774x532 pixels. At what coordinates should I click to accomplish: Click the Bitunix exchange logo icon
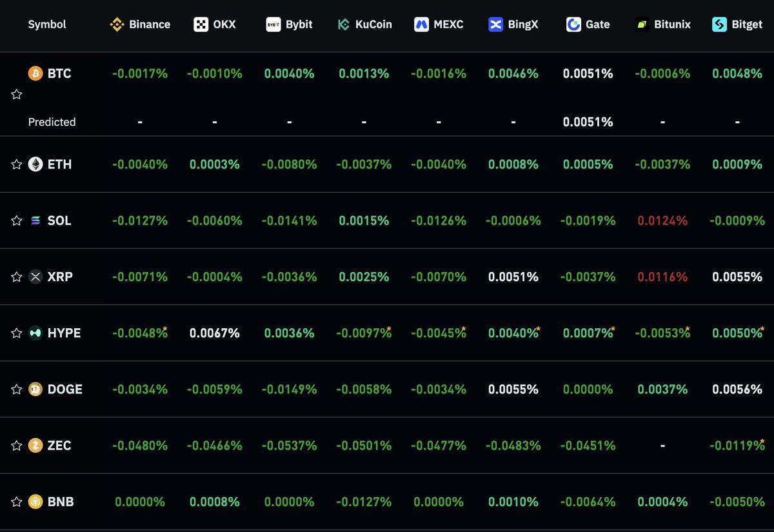[642, 25]
